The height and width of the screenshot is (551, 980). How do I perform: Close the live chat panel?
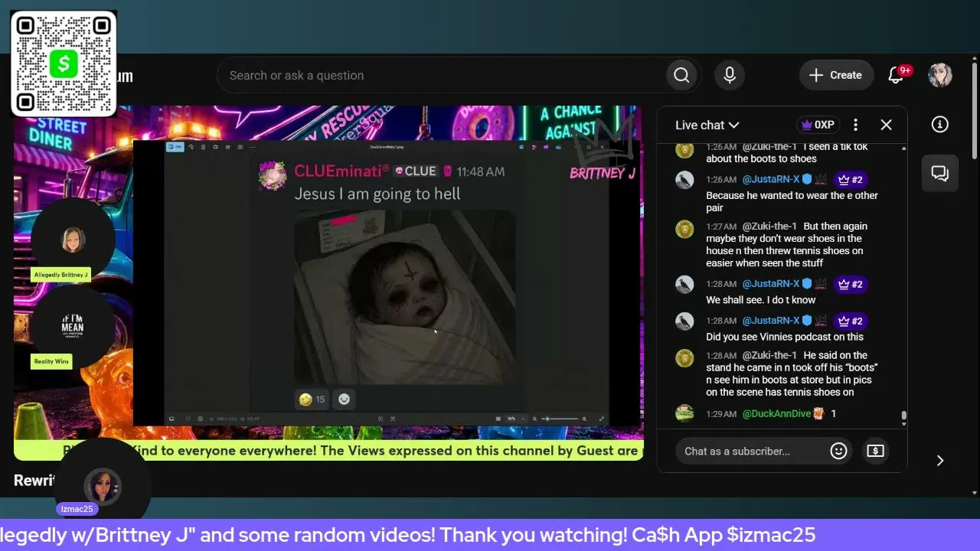(x=886, y=125)
